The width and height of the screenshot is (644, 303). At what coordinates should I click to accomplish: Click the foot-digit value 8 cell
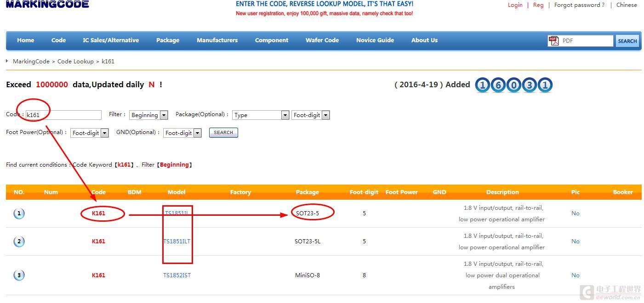364,275
